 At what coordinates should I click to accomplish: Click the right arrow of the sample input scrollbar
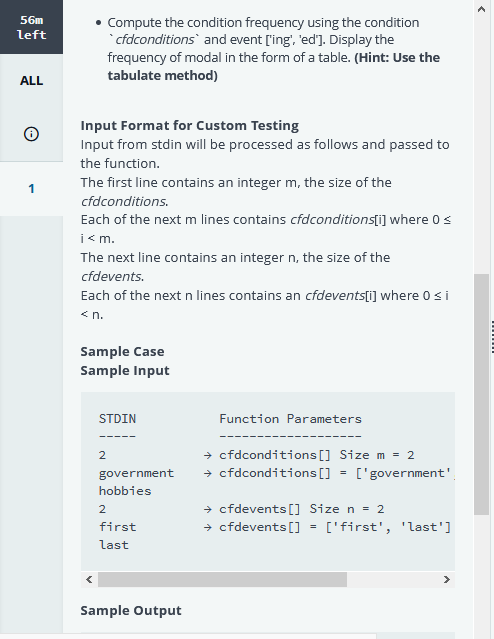coord(447,579)
